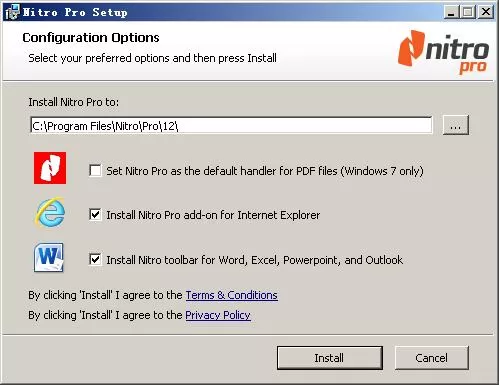Click the Nitro Pro logo in header
The width and height of the screenshot is (499, 385).
pyautogui.click(x=443, y=52)
